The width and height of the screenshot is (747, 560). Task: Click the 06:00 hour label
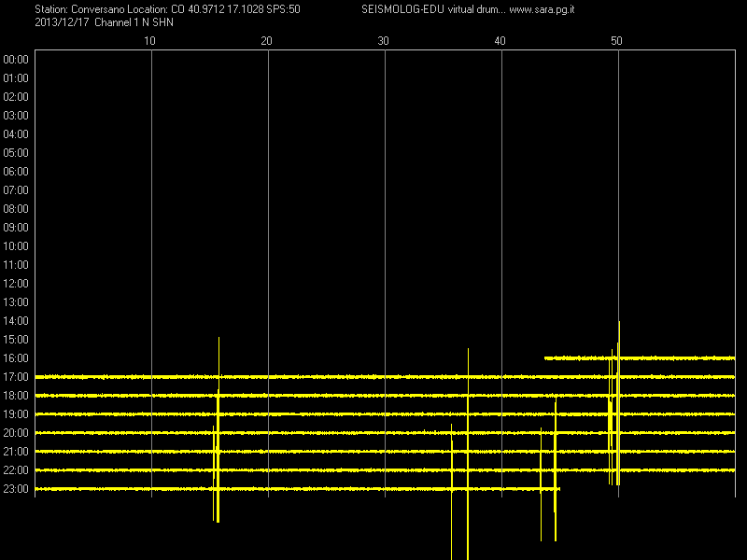coord(16,172)
